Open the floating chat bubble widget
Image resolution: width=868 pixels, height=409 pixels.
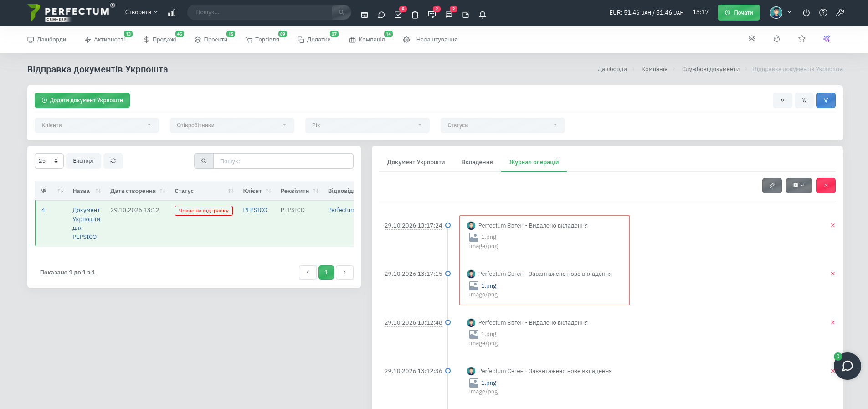coord(847,366)
